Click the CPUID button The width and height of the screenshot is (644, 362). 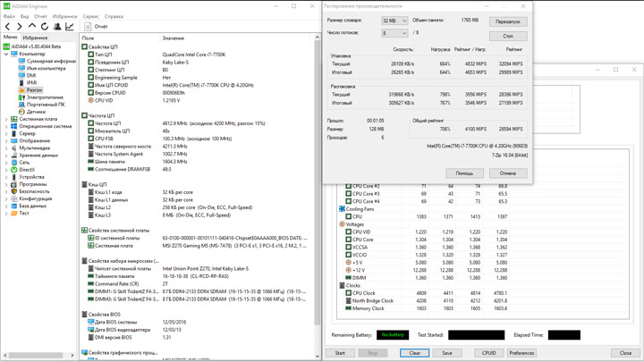pos(488,353)
